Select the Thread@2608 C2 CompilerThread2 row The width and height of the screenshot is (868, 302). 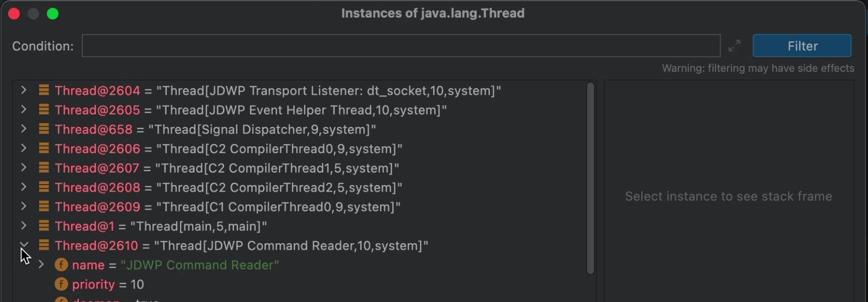(x=228, y=188)
